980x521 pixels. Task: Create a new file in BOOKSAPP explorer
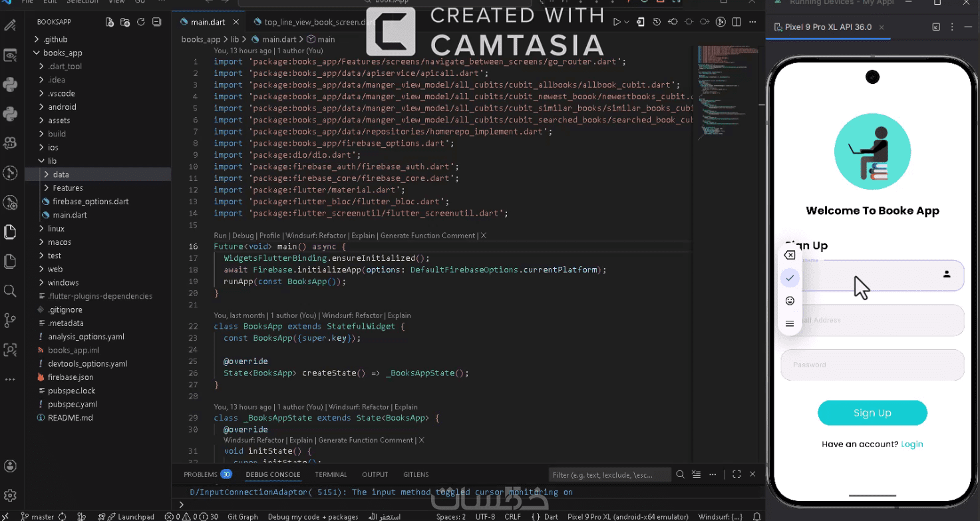[110, 22]
